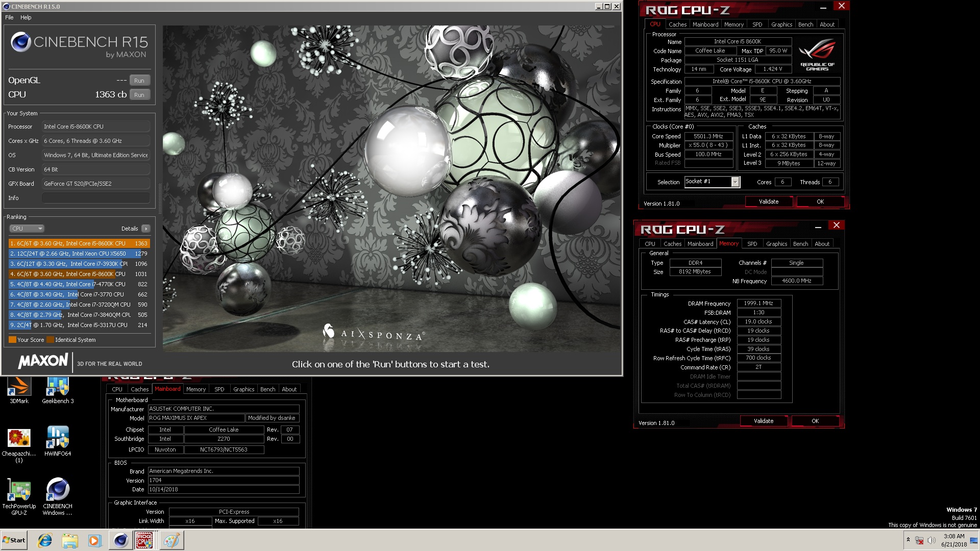Open Caches tab in top CPU-Z window

677,24
